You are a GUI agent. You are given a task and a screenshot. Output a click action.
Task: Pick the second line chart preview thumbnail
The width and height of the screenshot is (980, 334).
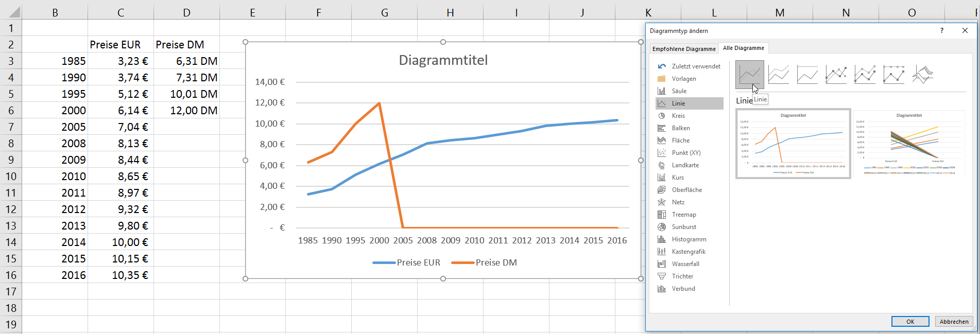point(909,144)
